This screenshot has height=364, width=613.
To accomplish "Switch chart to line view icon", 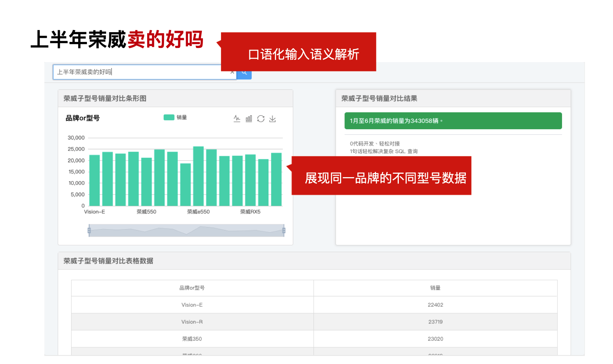I will tap(237, 119).
